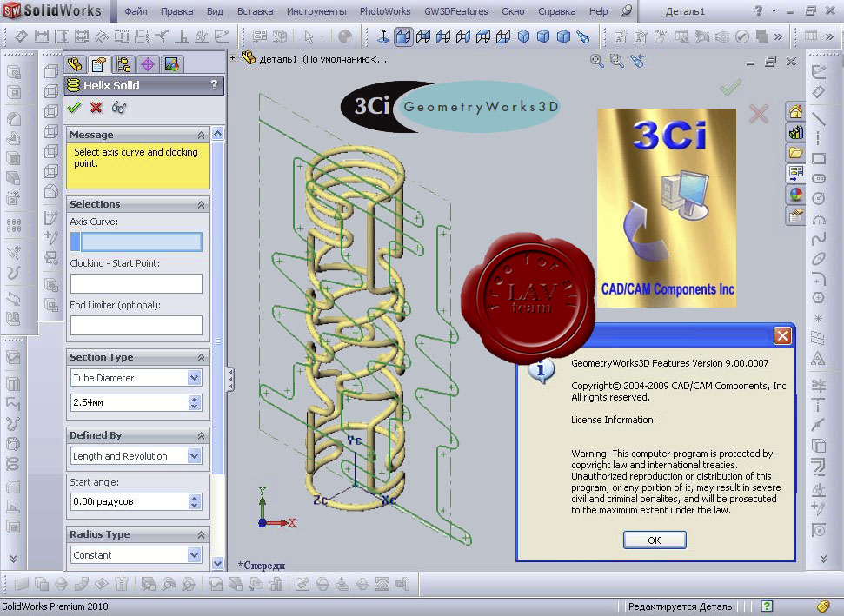Click confirmation corner red X in viewport
Screen dimensions: 844x616
(759, 114)
